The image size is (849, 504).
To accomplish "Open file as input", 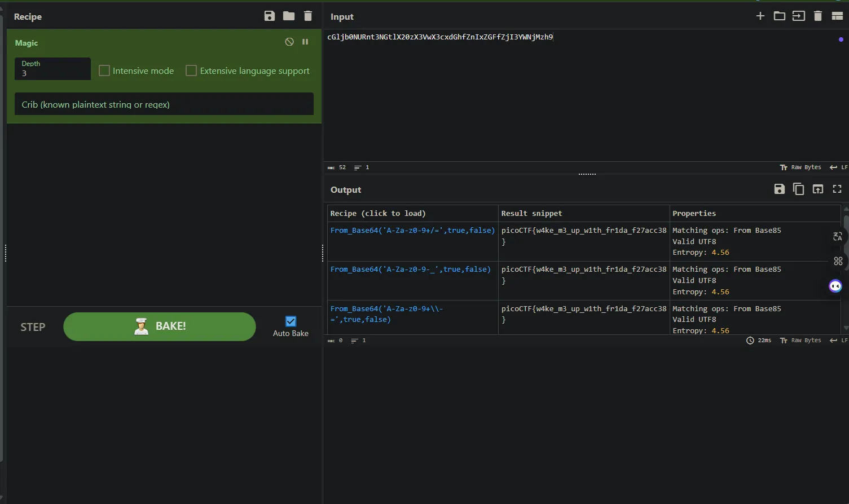I will point(799,16).
